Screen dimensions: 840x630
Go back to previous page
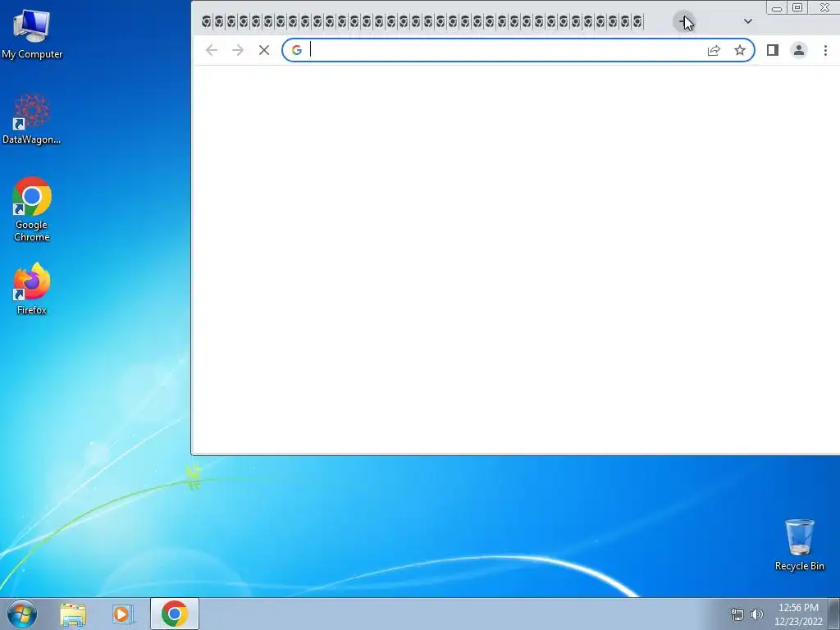point(212,50)
